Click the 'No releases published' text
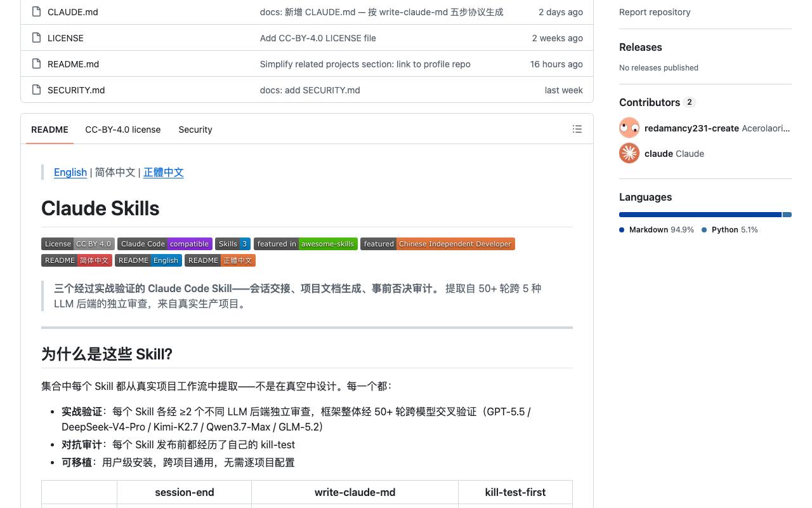 (658, 68)
